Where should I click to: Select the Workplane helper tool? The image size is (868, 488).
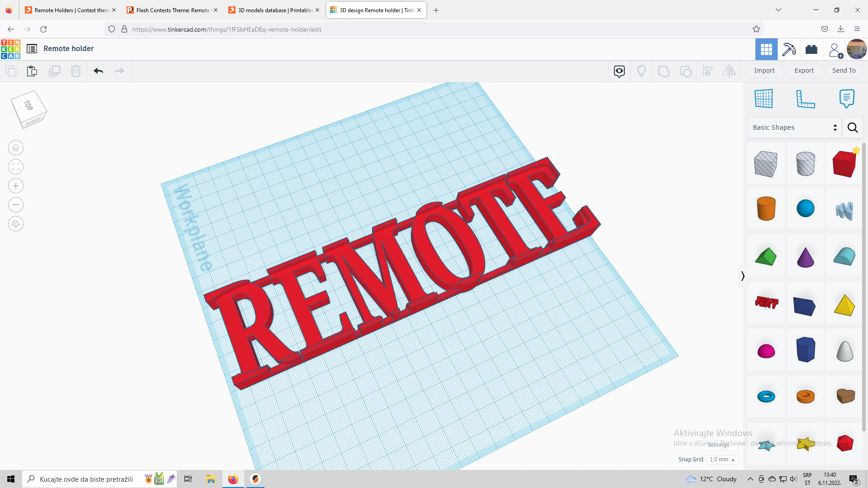coord(764,99)
